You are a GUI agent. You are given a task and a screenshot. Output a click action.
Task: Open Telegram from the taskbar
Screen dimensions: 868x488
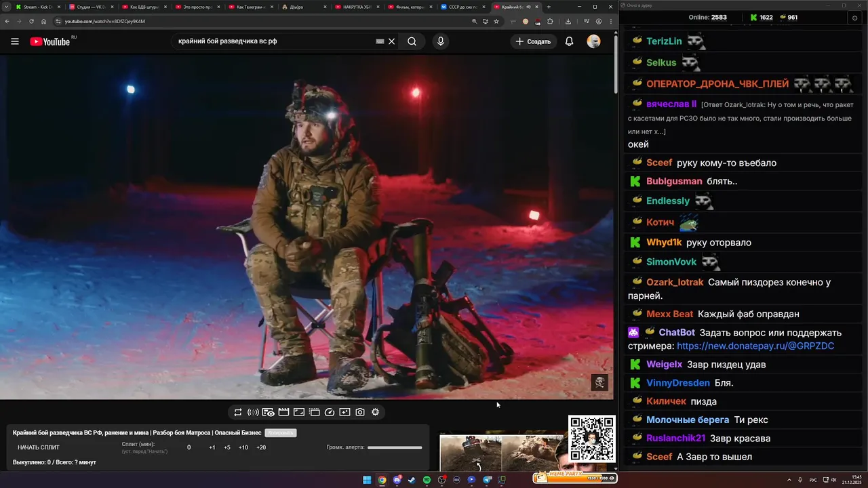coord(486,480)
